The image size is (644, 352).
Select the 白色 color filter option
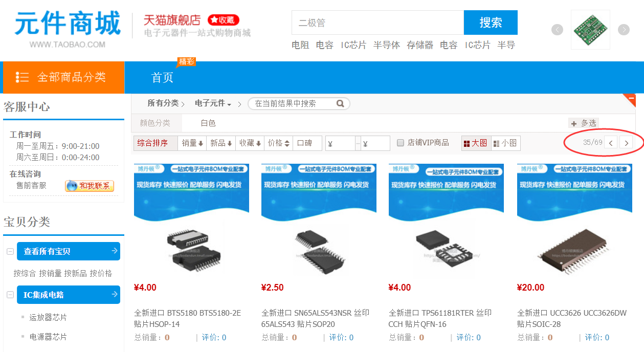208,123
